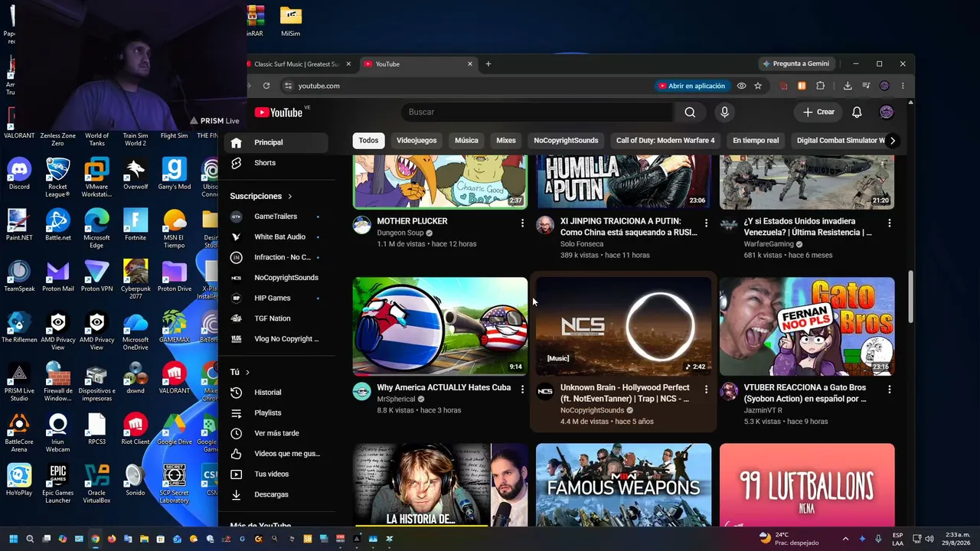This screenshot has width=980, height=551.
Task: Open the YouTube account avatar menu
Action: tap(886, 112)
